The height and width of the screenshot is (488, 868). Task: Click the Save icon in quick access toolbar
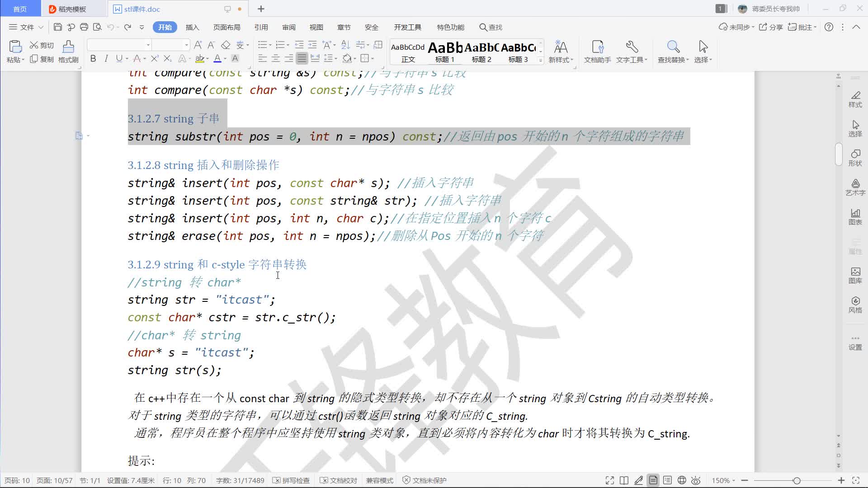click(57, 27)
